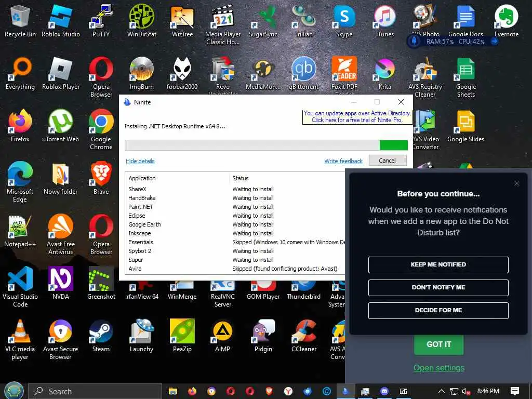
Task: Launch Pidgin from the desktop
Action: click(x=263, y=336)
